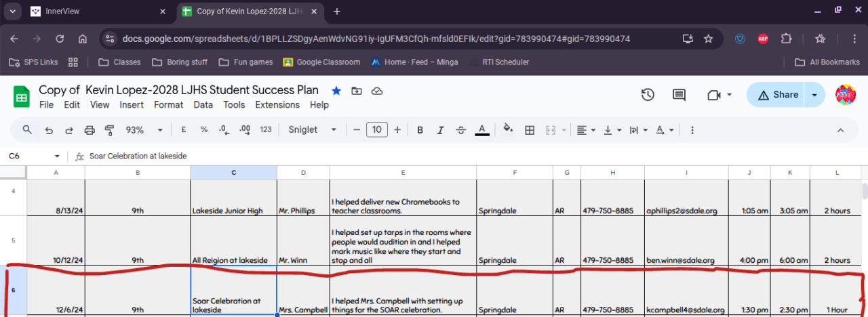The width and height of the screenshot is (868, 317).
Task: Expand the 93% zoom dropdown
Action: point(144,130)
